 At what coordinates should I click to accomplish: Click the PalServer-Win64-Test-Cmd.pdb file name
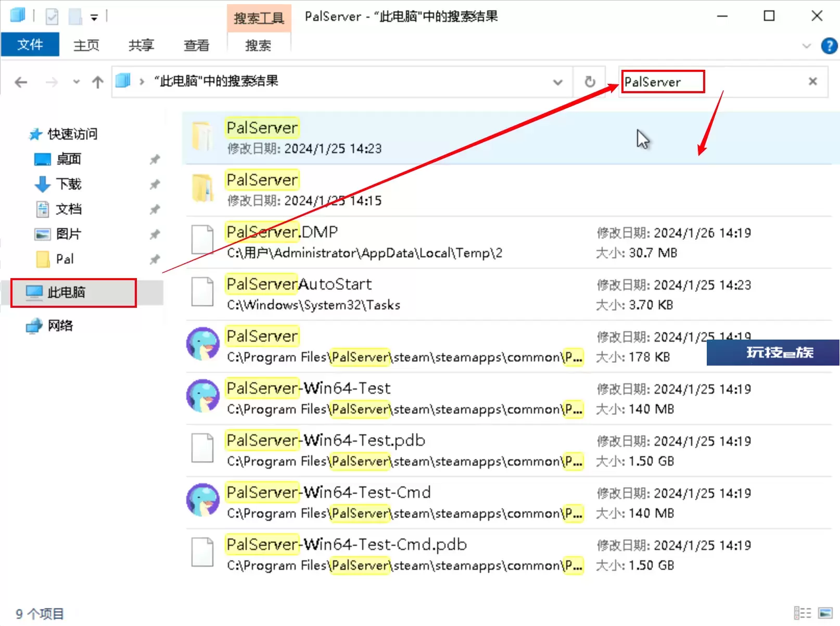click(x=347, y=544)
